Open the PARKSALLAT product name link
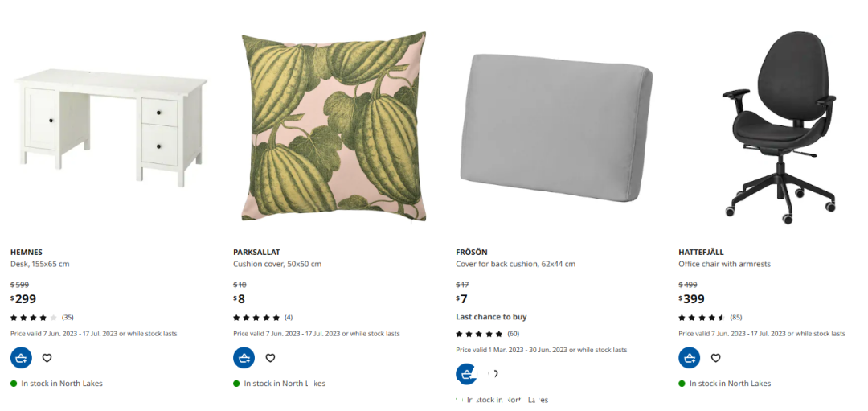Image resolution: width=868 pixels, height=411 pixels. click(x=256, y=252)
